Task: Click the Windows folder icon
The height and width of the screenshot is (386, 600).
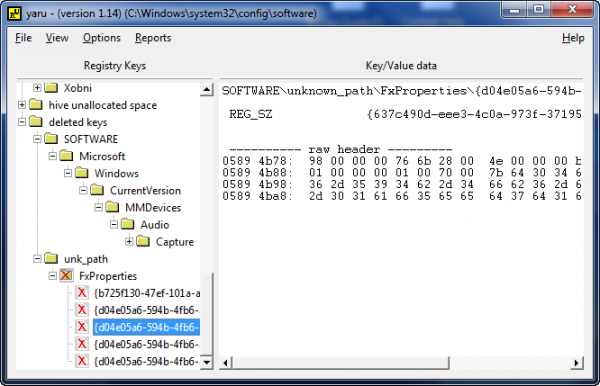Action: point(82,173)
